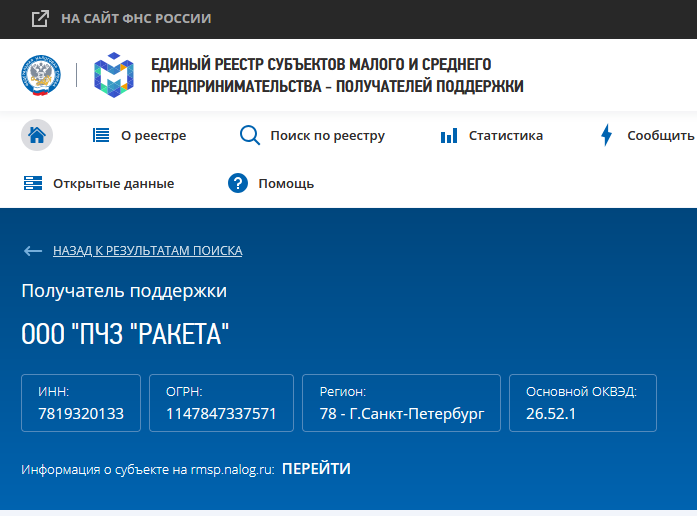Screen dimensions: 697x516
Task: Click the question mark help icon
Action: click(238, 183)
